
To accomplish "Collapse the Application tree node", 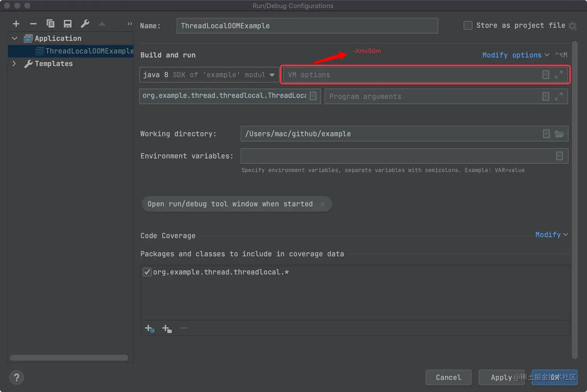I will pos(15,38).
